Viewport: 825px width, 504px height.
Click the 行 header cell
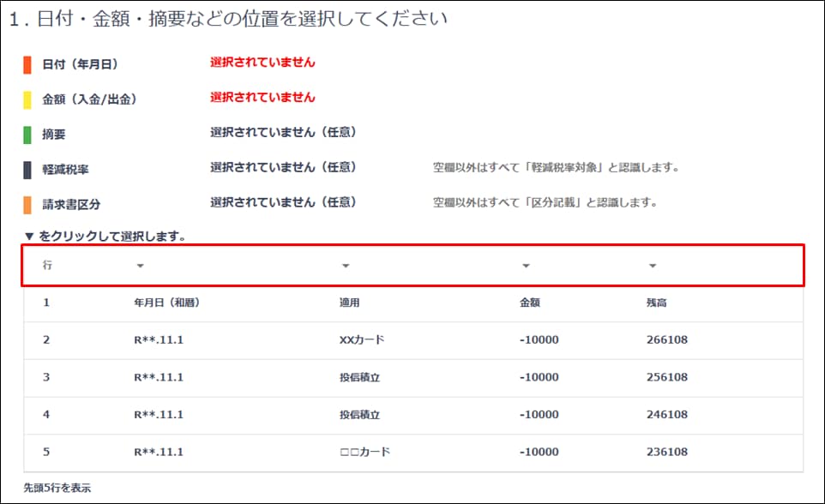click(47, 265)
